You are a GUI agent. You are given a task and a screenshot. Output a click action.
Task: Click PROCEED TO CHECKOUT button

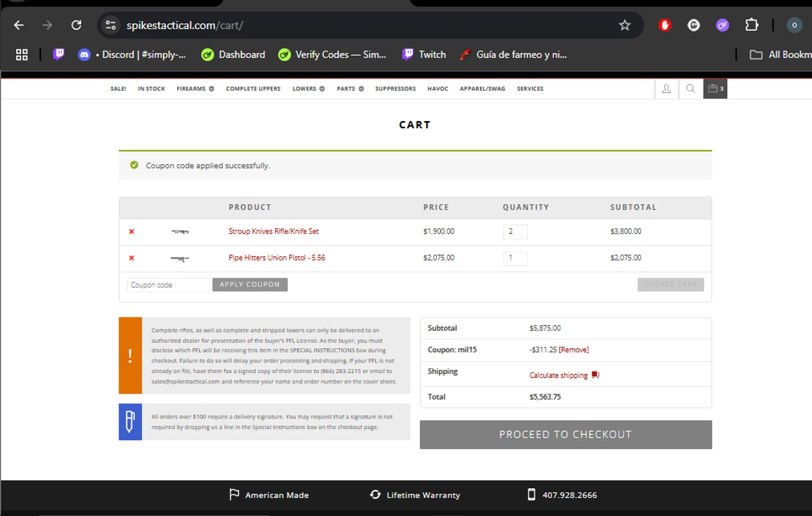(x=566, y=435)
